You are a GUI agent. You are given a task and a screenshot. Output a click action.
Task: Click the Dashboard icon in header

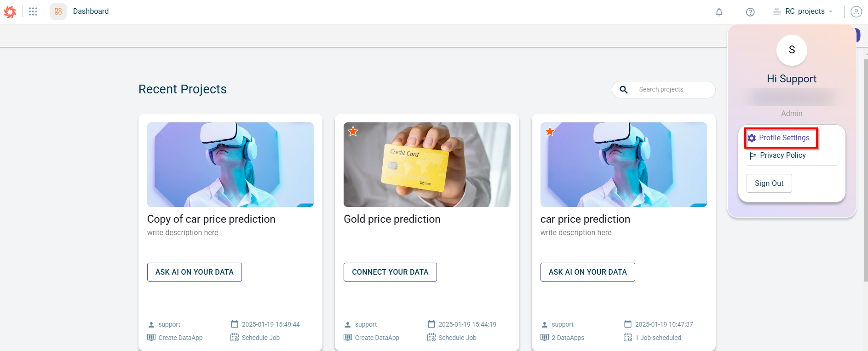click(58, 12)
